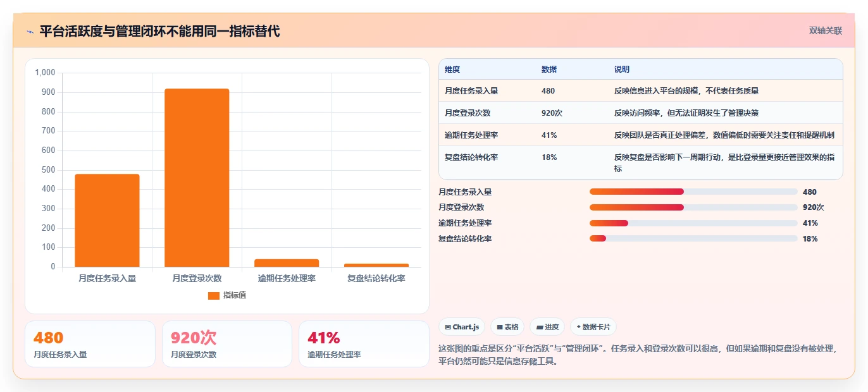Click the 月度登录次数 x-axis label under the chart
868x392 pixels.
coord(197,278)
